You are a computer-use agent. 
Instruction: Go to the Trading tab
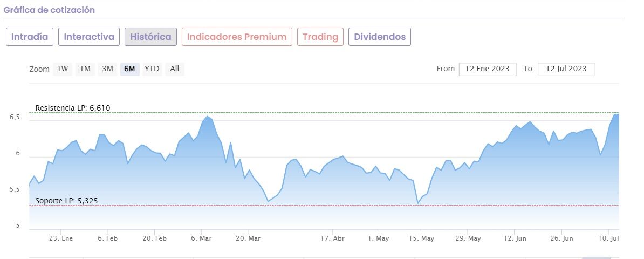320,37
